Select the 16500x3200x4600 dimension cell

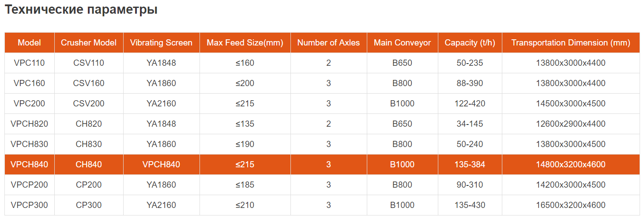(571, 205)
